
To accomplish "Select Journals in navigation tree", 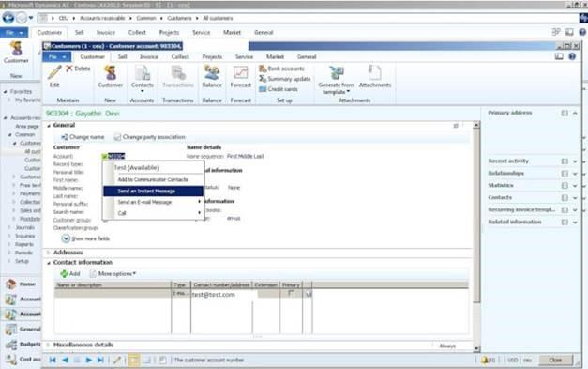I will (x=24, y=227).
